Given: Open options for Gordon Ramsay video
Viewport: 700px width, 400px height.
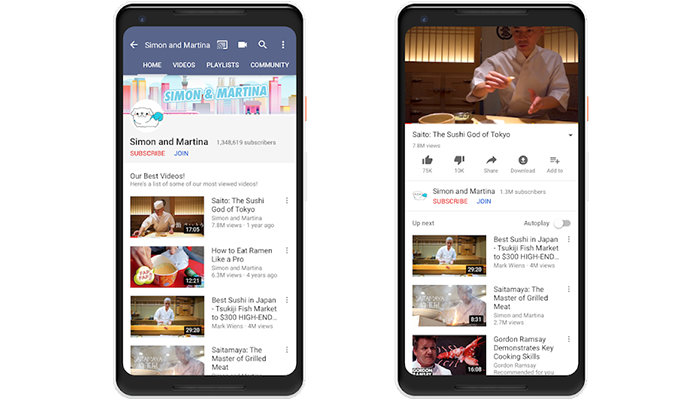Looking at the screenshot, I should coord(569,339).
